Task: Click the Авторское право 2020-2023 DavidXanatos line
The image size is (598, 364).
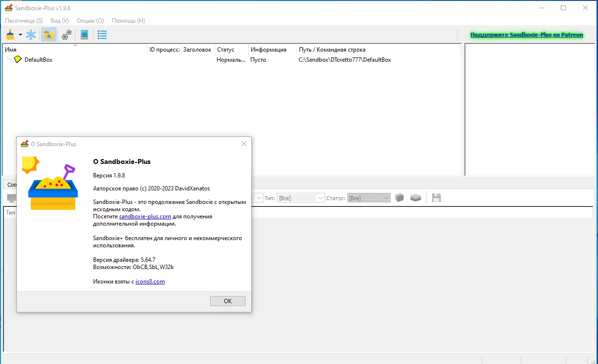Action: [x=151, y=189]
